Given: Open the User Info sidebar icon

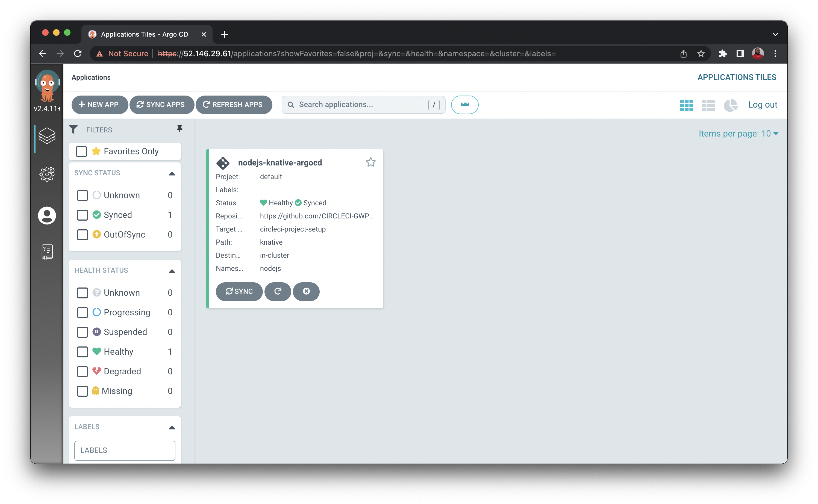Looking at the screenshot, I should [47, 216].
